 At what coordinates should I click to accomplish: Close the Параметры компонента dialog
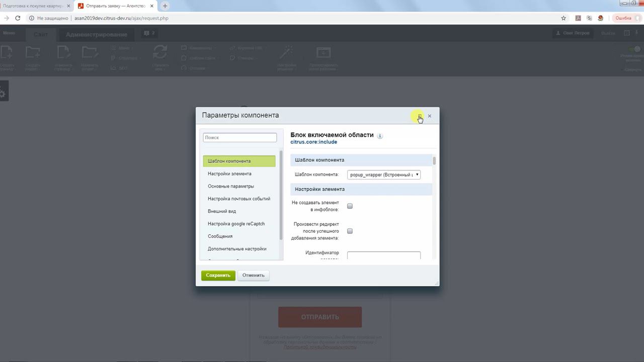point(429,116)
